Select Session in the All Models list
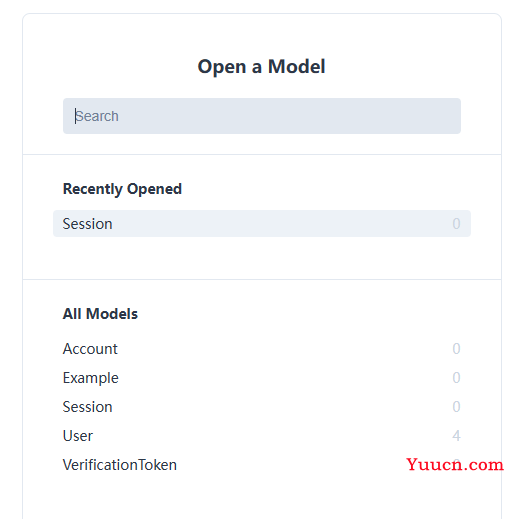The width and height of the screenshot is (516, 519). (x=262, y=407)
